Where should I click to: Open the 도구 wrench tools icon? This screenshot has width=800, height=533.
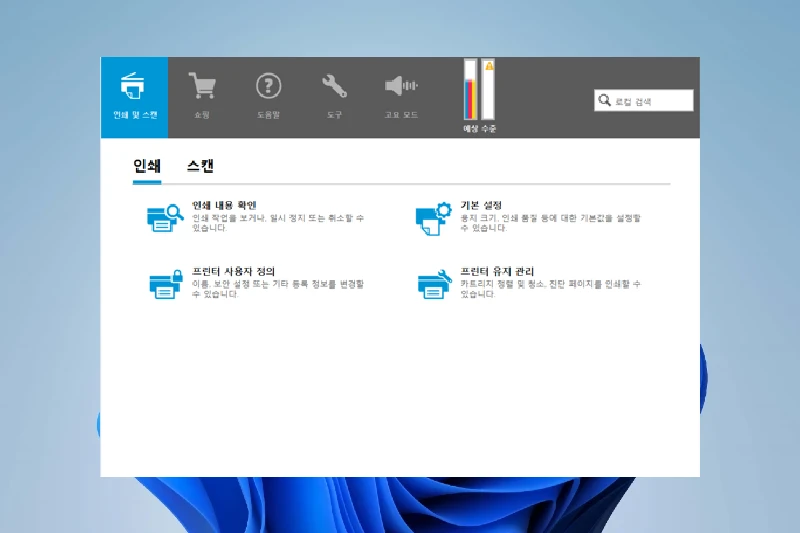point(334,86)
